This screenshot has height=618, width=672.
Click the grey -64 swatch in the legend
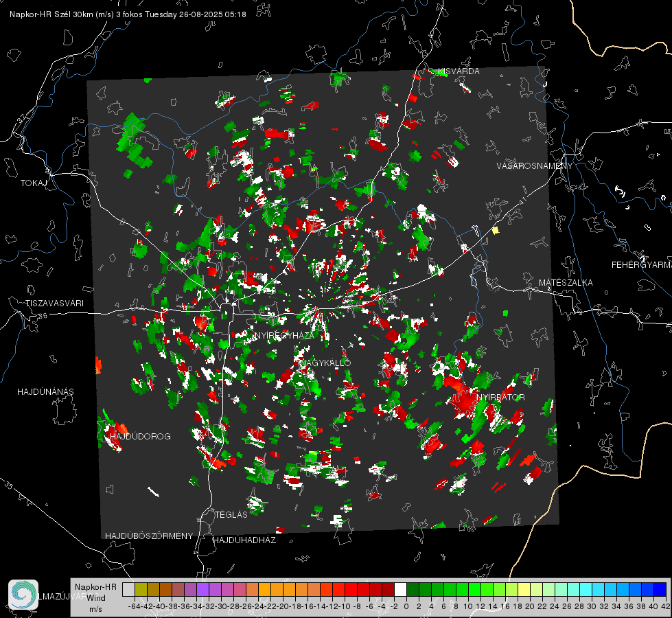pos(128,589)
